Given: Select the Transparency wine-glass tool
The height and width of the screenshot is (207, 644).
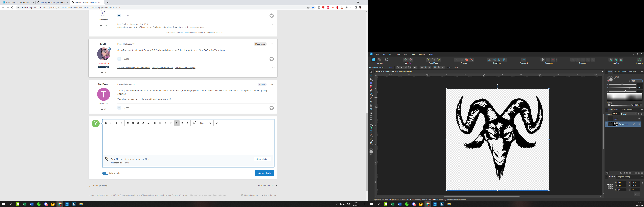Looking at the screenshot, I should (x=371, y=106).
